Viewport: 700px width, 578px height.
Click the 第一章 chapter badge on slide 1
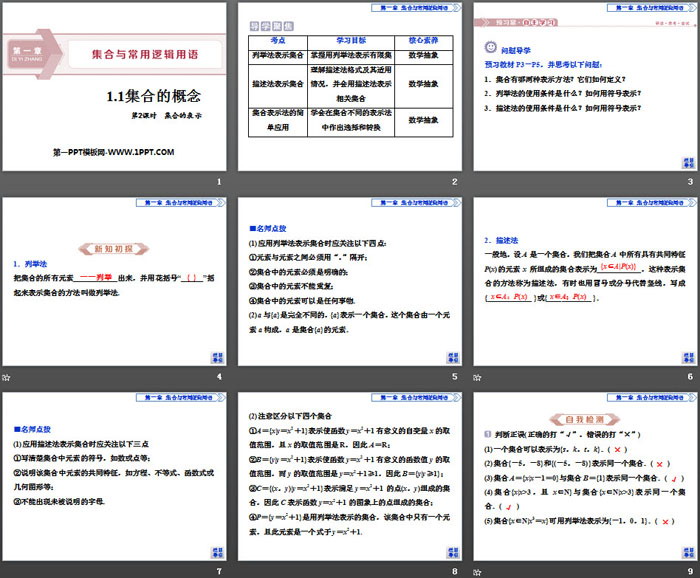click(x=25, y=50)
